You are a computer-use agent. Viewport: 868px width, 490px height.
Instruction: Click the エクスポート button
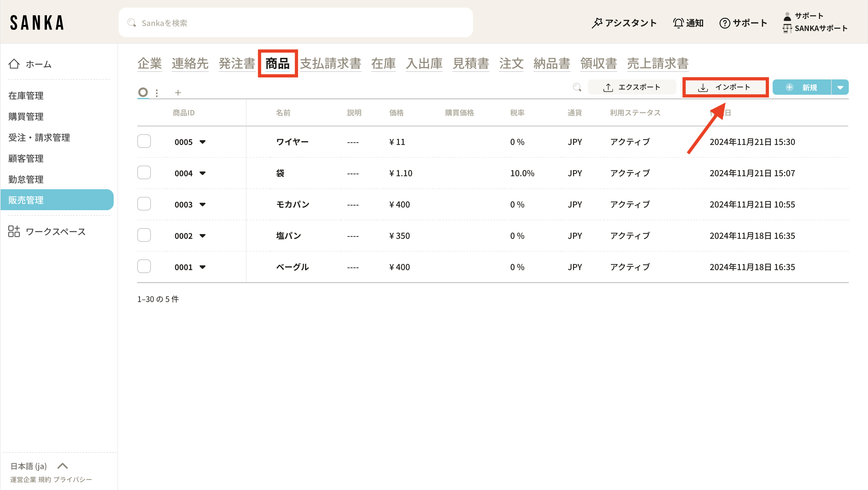coord(632,87)
